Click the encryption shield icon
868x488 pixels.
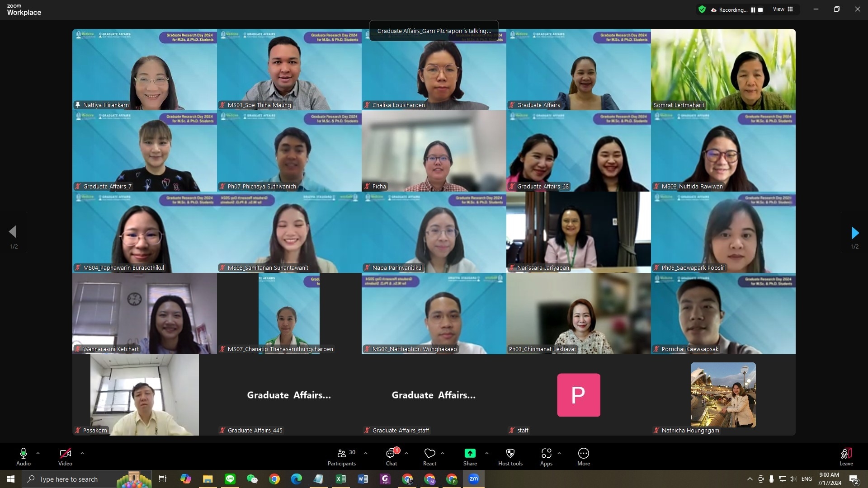pyautogui.click(x=702, y=9)
